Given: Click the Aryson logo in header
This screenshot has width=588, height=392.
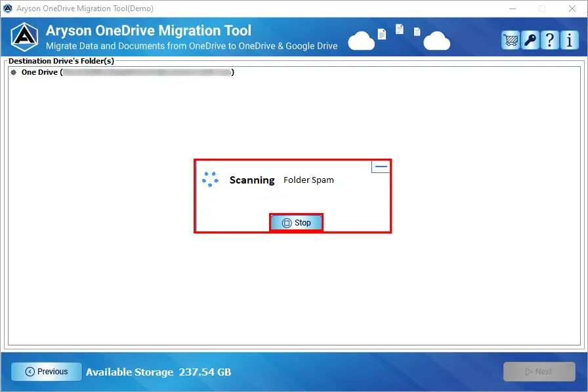Looking at the screenshot, I should tap(24, 37).
